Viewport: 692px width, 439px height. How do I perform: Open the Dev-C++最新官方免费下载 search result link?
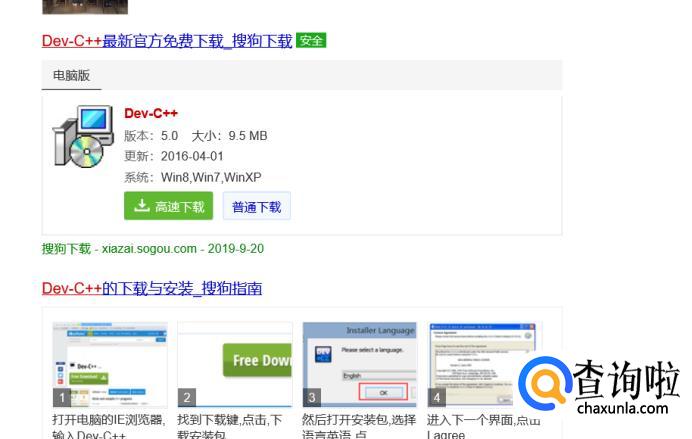pos(167,41)
